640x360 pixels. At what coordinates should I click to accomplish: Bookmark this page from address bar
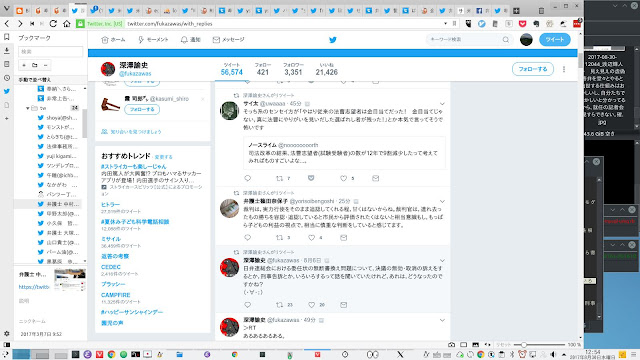pos(454,24)
